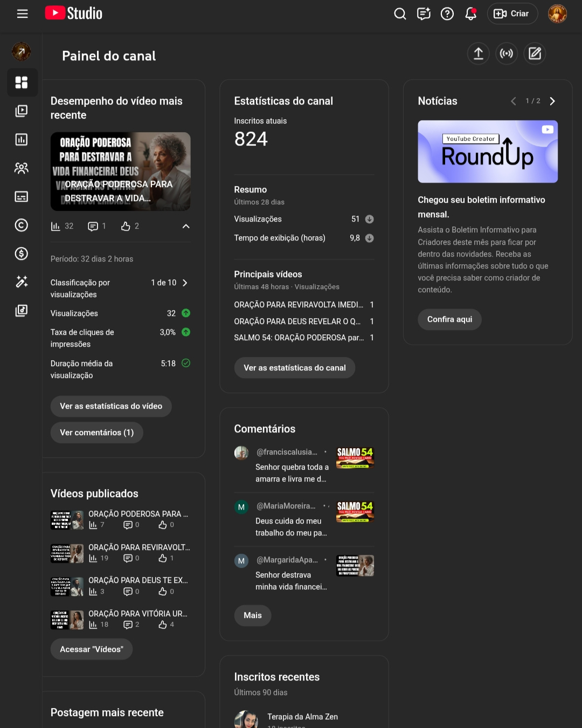Open published video 'ORAÇÃO PARA REVIRAVOLT...'
The height and width of the screenshot is (728, 582).
point(139,547)
